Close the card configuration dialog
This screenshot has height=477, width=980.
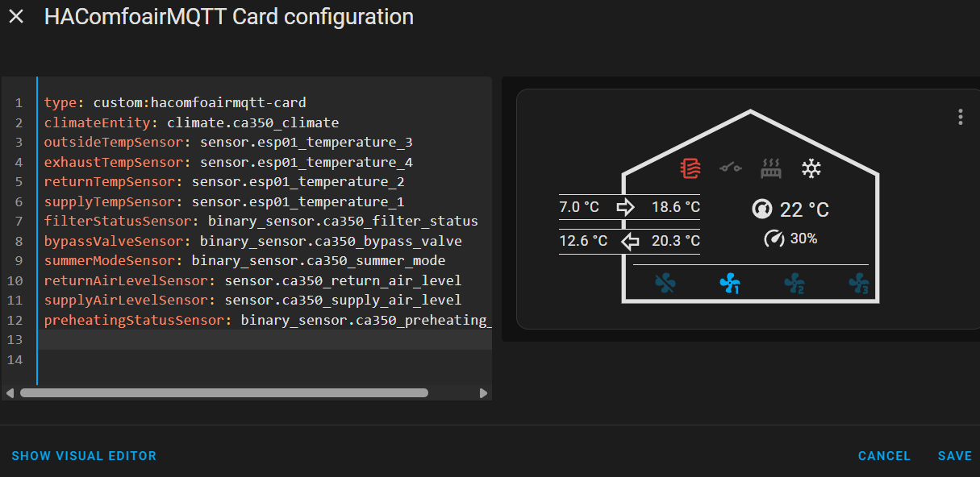[x=16, y=17]
